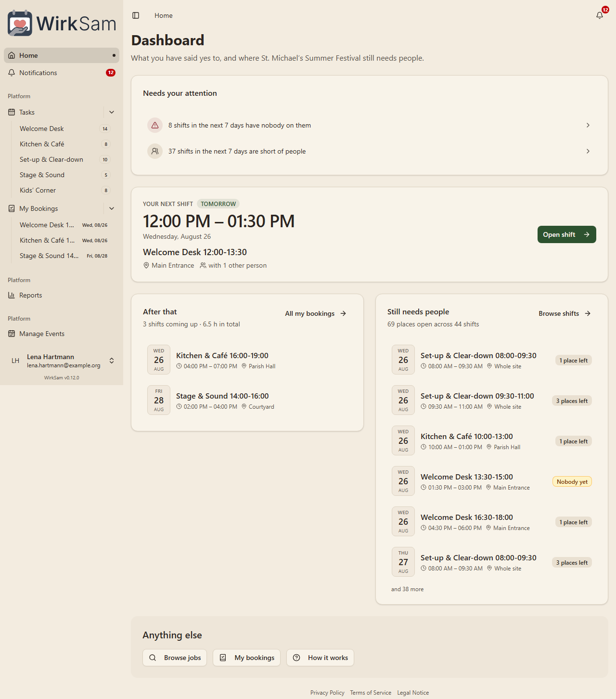The image size is (616, 699).
Task: Click the WirkSam v0.12.0 version label
Action: pos(62,378)
